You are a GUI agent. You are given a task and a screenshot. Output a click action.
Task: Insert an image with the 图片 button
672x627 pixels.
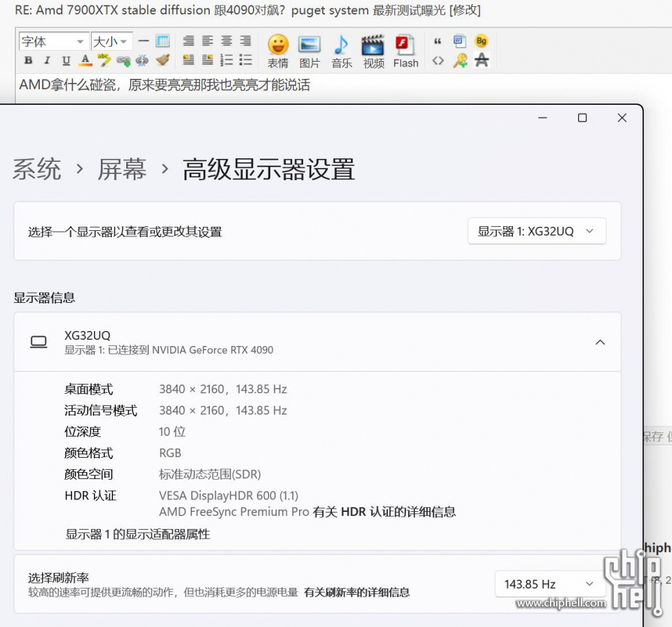pos(309,51)
